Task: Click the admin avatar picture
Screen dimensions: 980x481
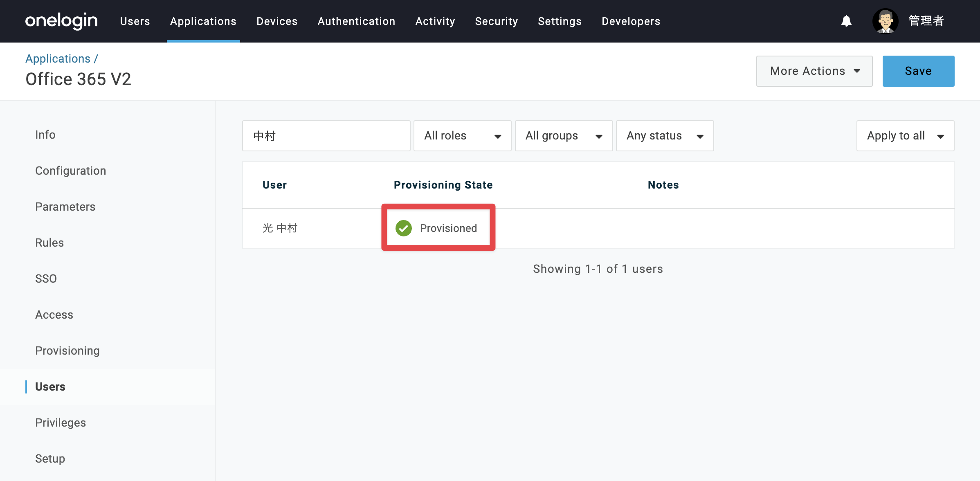Action: 885,21
